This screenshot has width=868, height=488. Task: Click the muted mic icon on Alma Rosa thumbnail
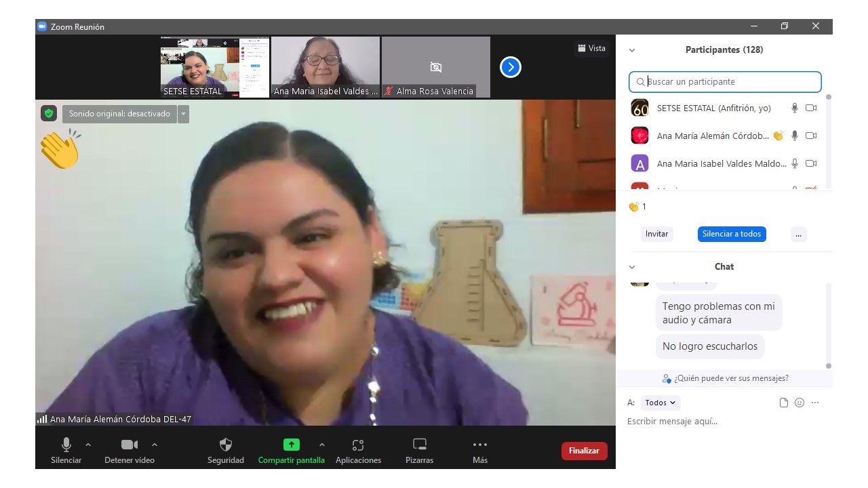(389, 91)
